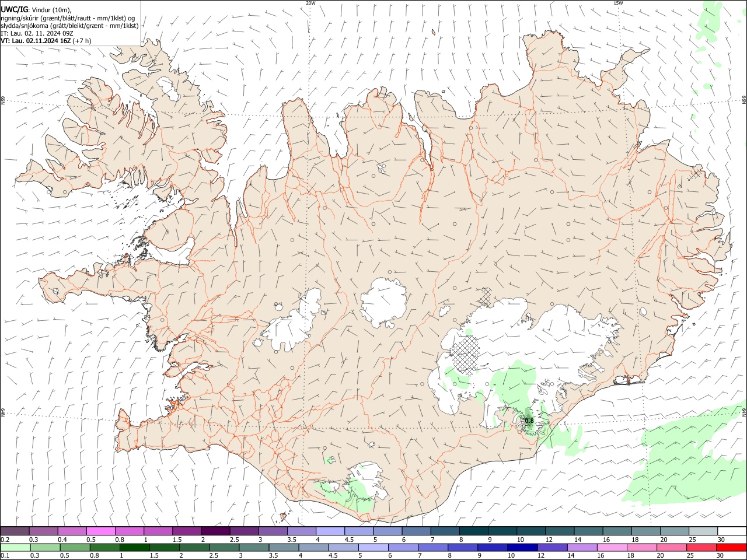Click the lightest green swatch starting the bottom legend row
Screen dimensions: 747x560
[15, 547]
